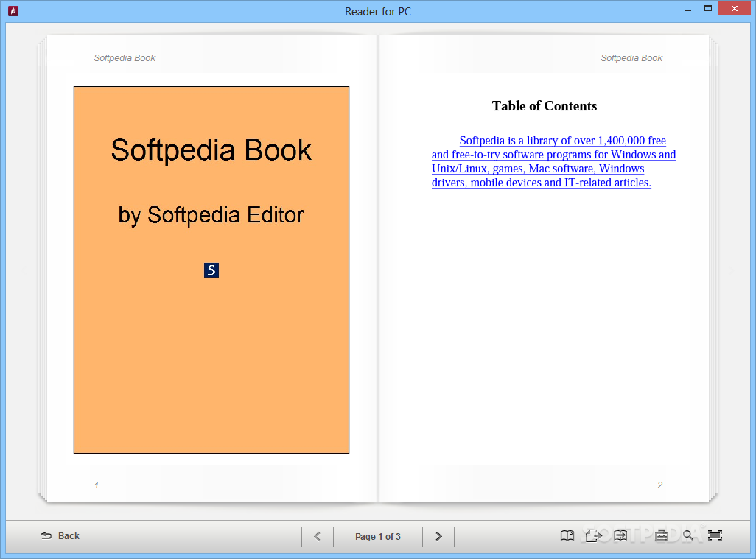Close the Reader for PC window
Screen dimensions: 756x559
(735, 9)
